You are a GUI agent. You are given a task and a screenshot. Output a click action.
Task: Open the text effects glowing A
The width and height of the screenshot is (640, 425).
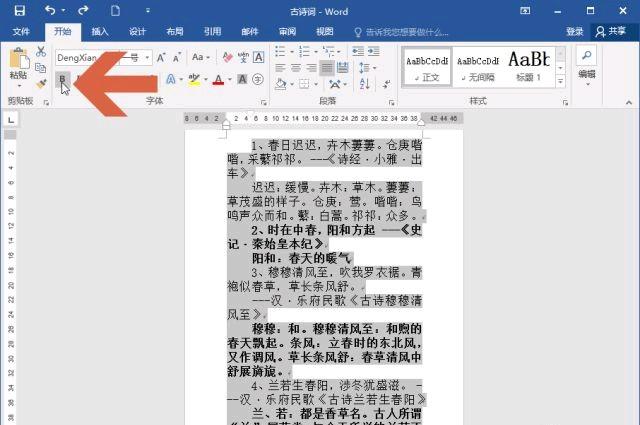171,79
